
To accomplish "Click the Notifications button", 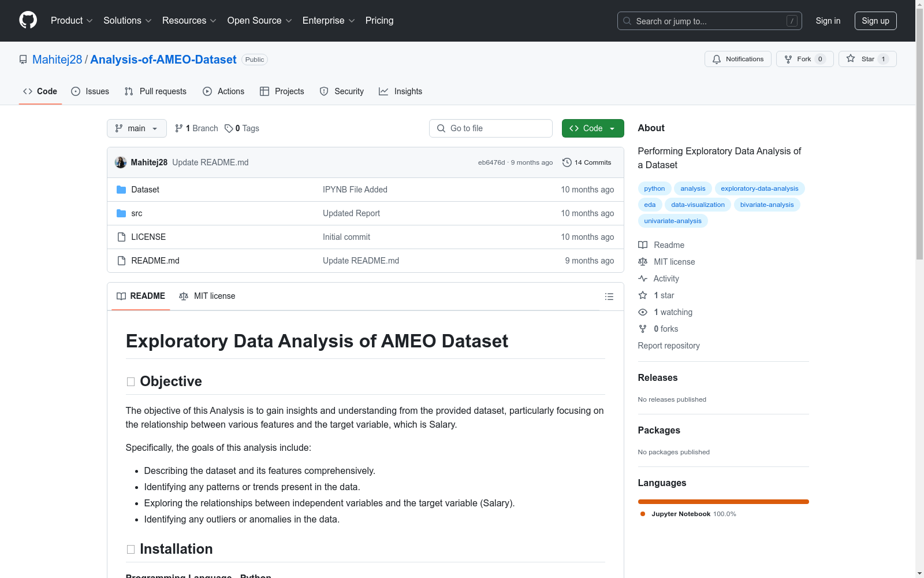I will (x=738, y=59).
